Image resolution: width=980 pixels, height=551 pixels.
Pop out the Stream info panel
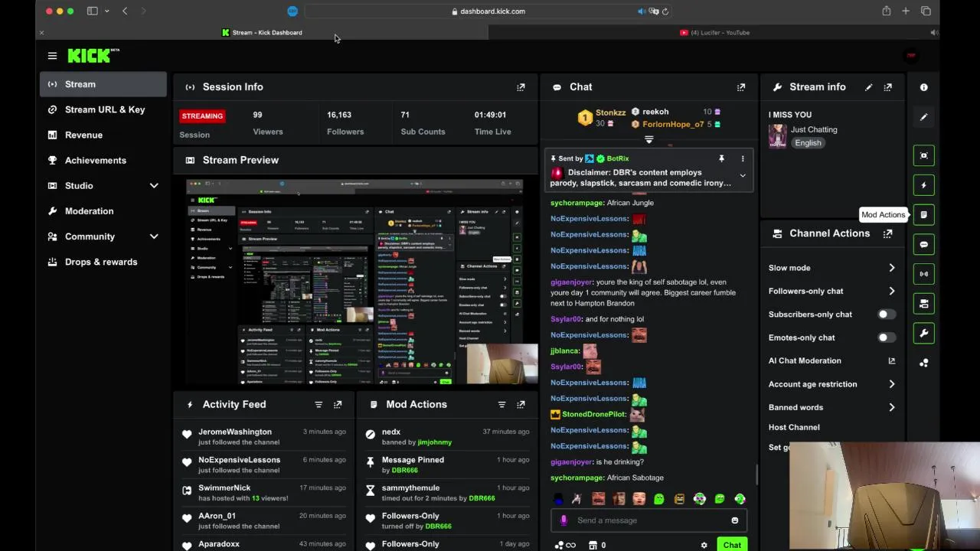click(x=887, y=87)
